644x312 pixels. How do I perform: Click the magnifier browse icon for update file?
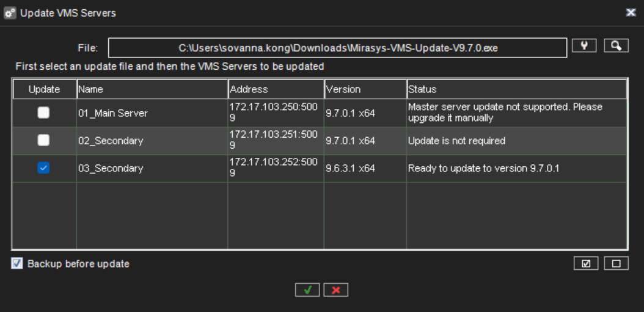click(616, 46)
